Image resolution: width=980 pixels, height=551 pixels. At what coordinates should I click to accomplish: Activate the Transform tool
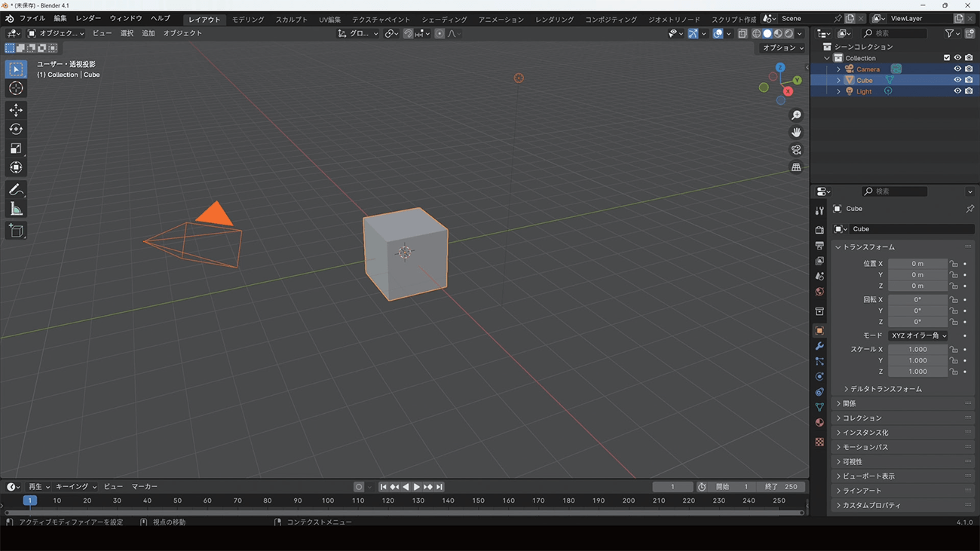click(x=16, y=167)
